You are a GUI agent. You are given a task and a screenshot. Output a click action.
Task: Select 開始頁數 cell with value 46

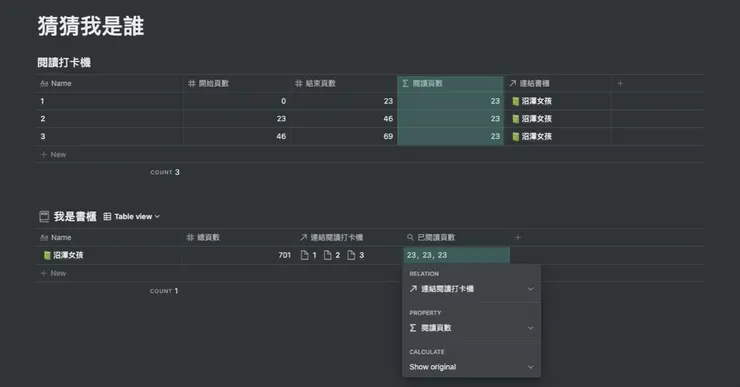coord(236,136)
